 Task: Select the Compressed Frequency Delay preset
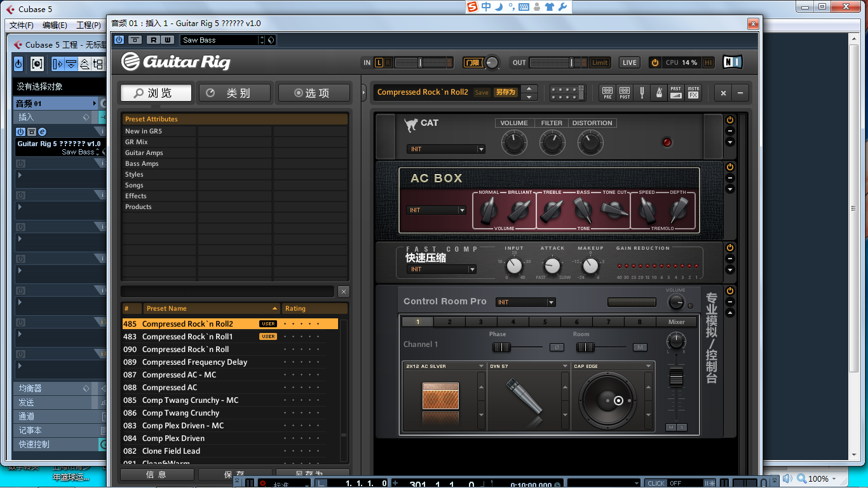[194, 362]
